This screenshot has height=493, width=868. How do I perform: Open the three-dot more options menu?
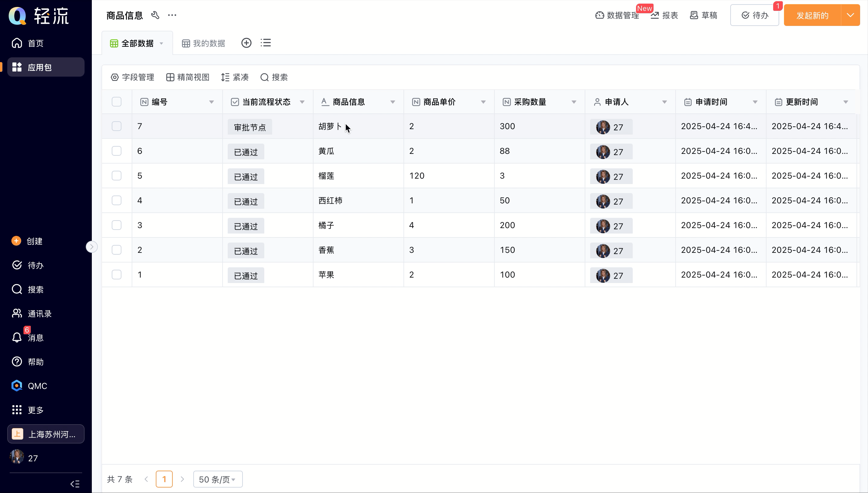(x=172, y=15)
